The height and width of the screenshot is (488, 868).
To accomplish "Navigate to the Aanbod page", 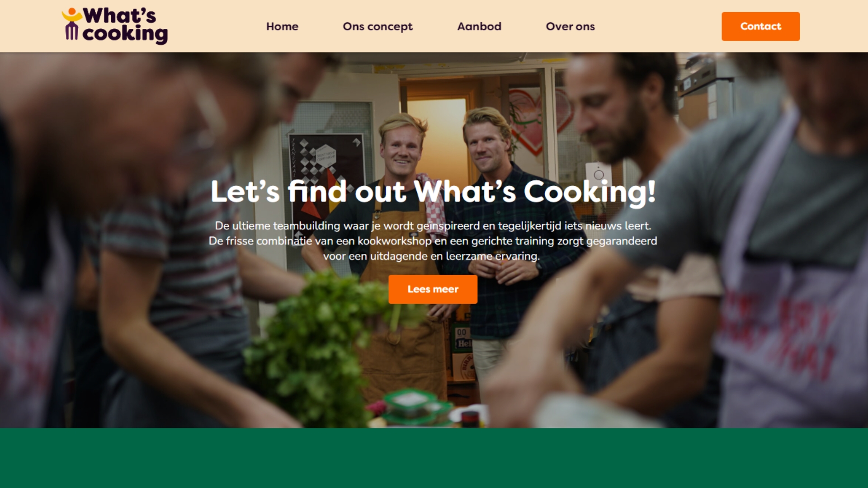I will point(479,27).
